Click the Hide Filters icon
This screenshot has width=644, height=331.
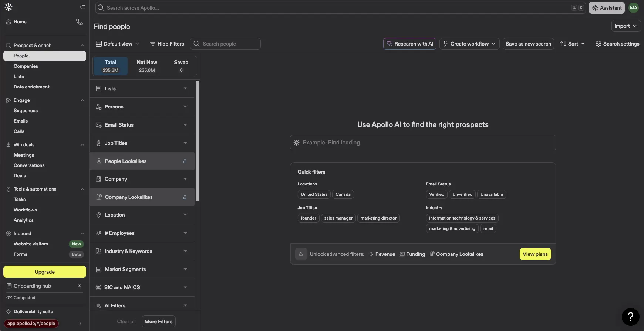pyautogui.click(x=152, y=44)
